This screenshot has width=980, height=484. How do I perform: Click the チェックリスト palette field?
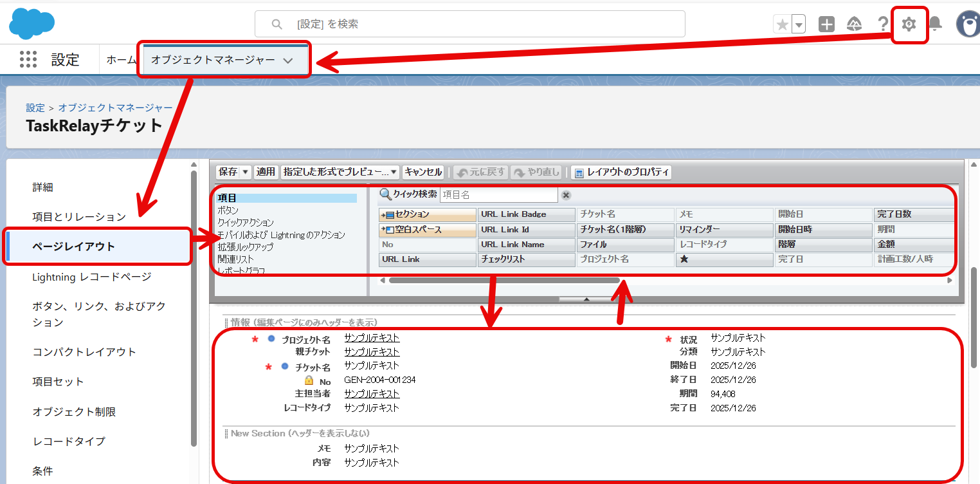pyautogui.click(x=527, y=259)
